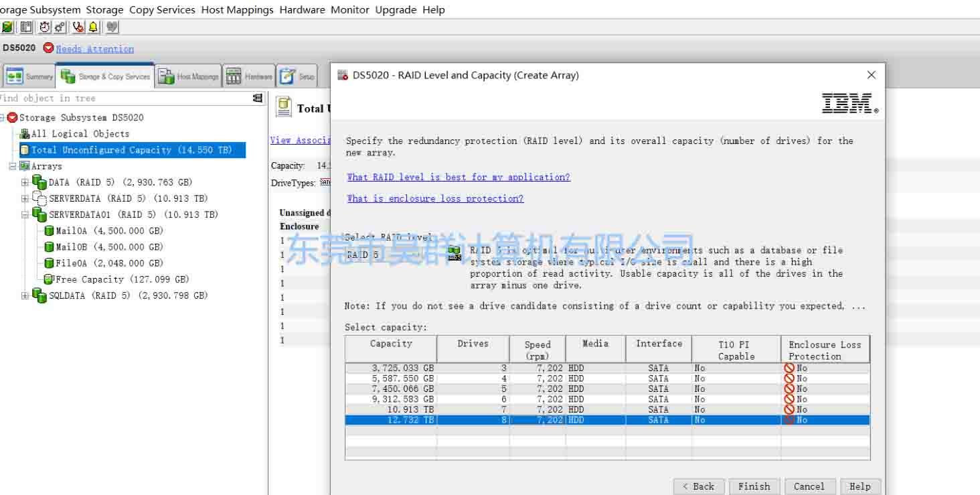Click the find-in-tree search icon

258,98
